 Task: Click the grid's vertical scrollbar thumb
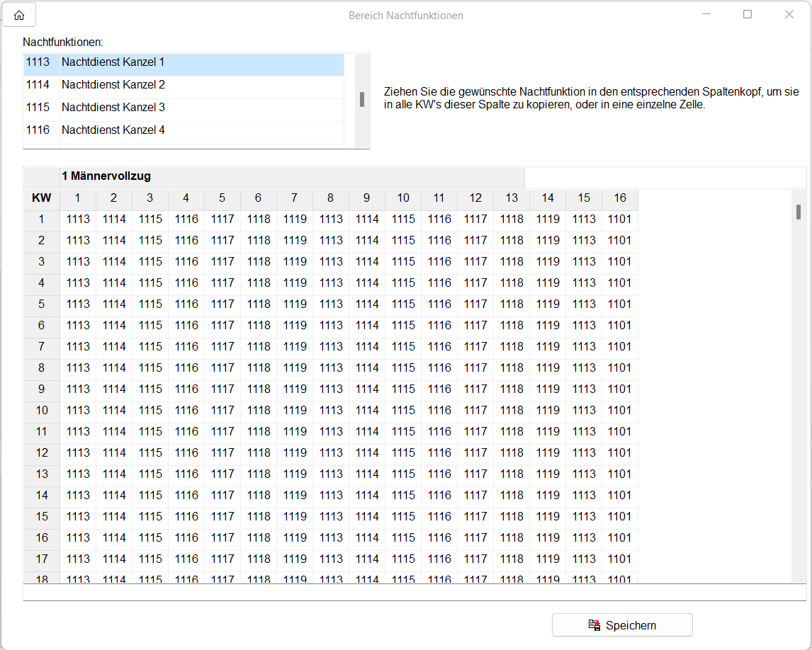(x=799, y=212)
